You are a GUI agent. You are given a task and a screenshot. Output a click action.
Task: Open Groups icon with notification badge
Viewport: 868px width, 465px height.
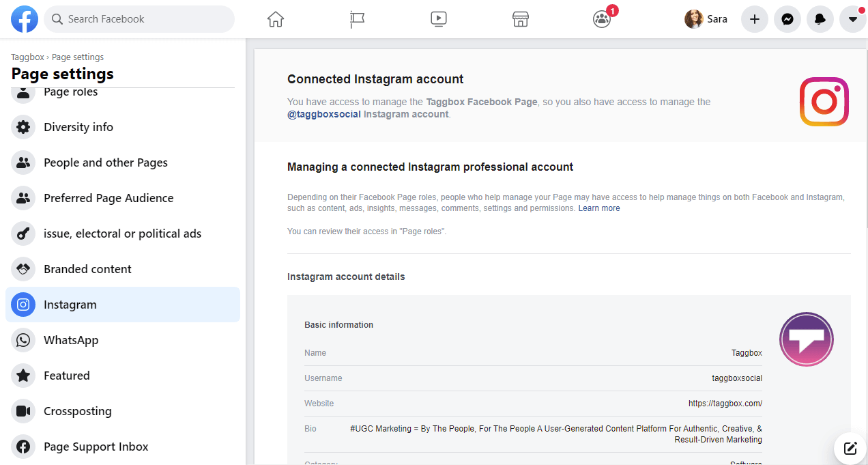pyautogui.click(x=602, y=19)
